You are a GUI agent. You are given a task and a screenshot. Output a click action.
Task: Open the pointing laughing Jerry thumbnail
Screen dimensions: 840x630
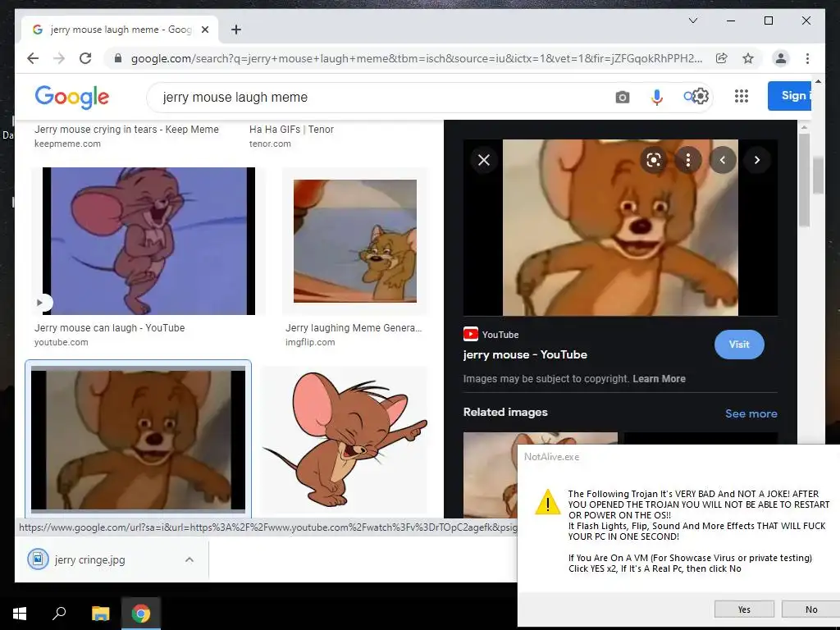point(344,440)
